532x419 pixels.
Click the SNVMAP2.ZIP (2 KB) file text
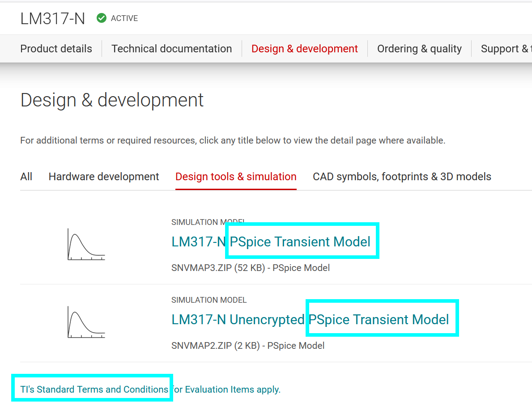(248, 346)
